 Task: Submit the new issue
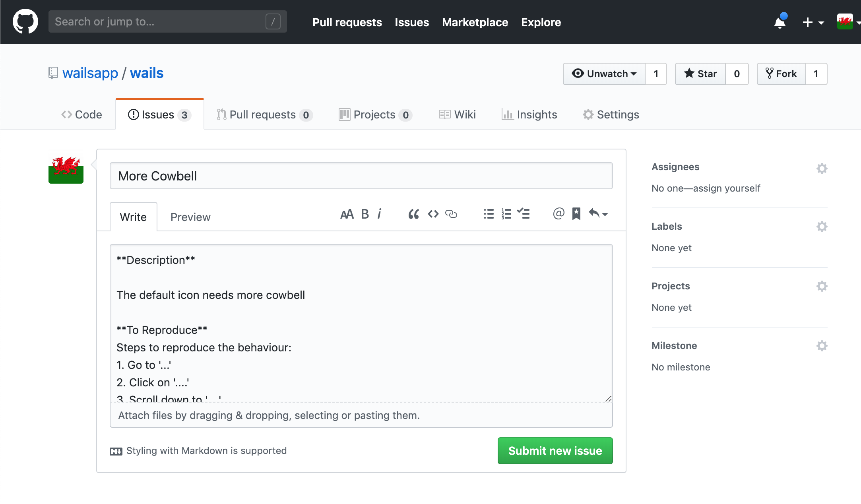pyautogui.click(x=555, y=451)
